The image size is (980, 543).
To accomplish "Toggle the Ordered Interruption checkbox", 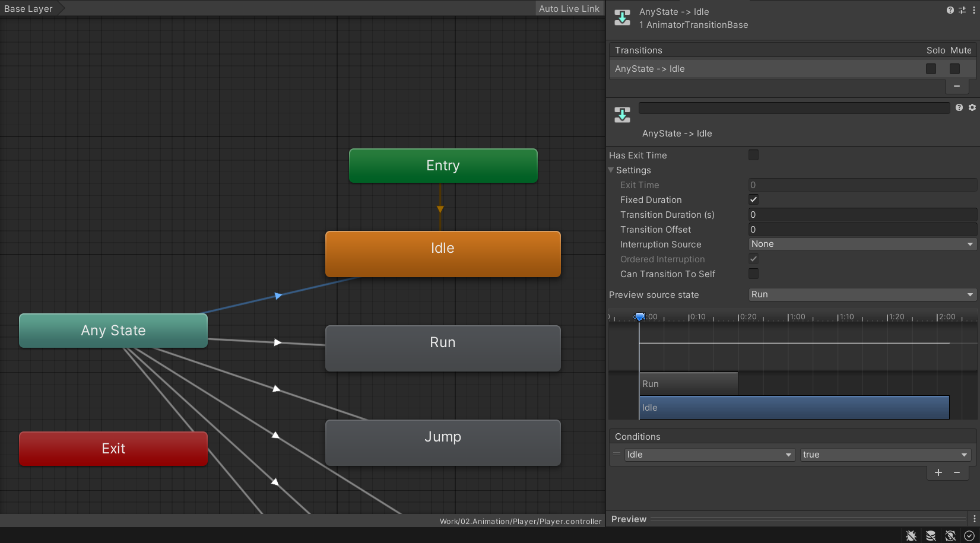I will coord(754,259).
